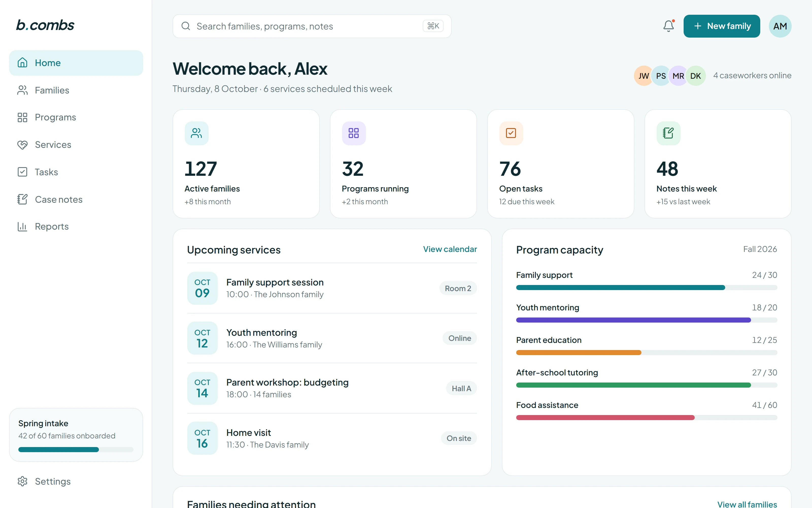Click the After-school tutoring capacity bar
This screenshot has width=812, height=508.
point(646,385)
